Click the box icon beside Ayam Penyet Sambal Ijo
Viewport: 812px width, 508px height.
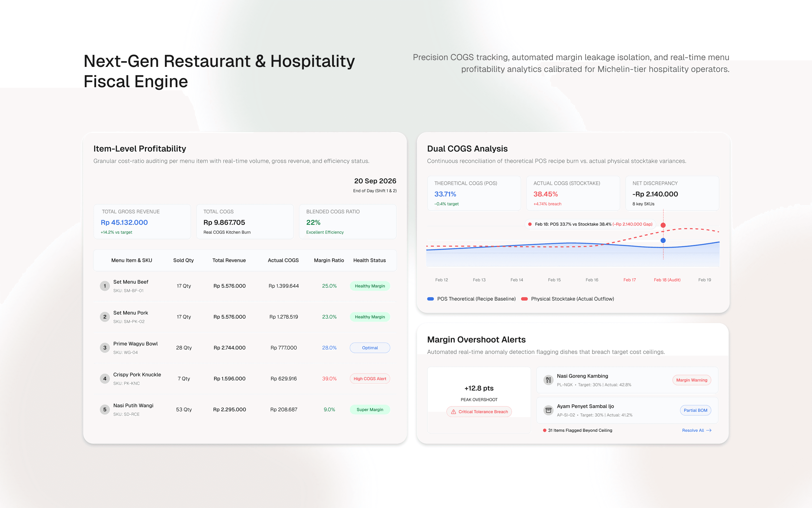pos(548,410)
